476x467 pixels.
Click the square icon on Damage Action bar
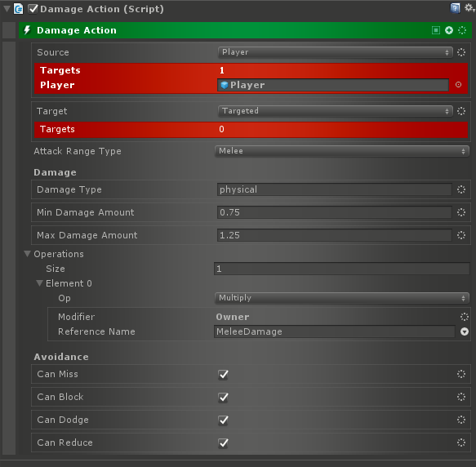coord(436,30)
